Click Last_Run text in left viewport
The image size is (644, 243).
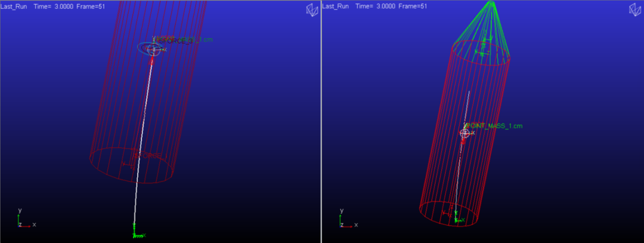pyautogui.click(x=14, y=7)
